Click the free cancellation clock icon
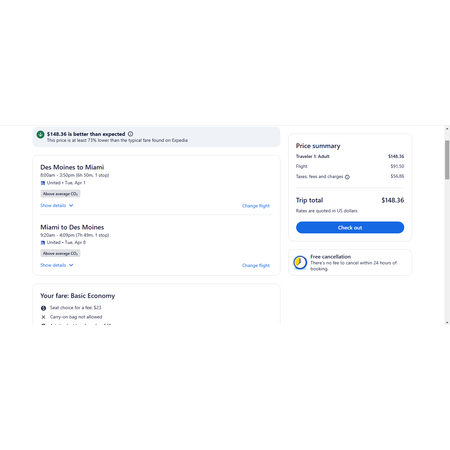The width and height of the screenshot is (450, 450). pos(300,262)
